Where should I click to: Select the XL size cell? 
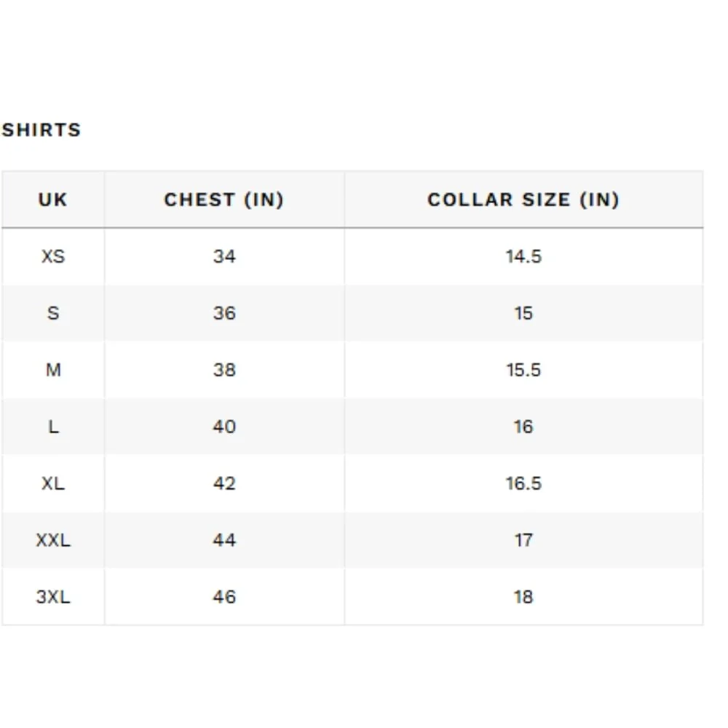click(x=53, y=483)
